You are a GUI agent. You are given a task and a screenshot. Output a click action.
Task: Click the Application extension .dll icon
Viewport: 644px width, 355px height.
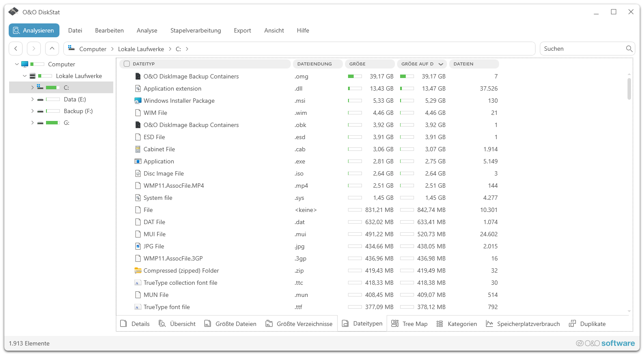point(138,88)
